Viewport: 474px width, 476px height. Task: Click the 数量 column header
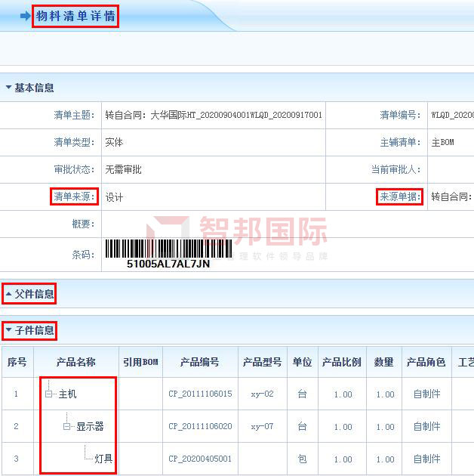point(383,362)
